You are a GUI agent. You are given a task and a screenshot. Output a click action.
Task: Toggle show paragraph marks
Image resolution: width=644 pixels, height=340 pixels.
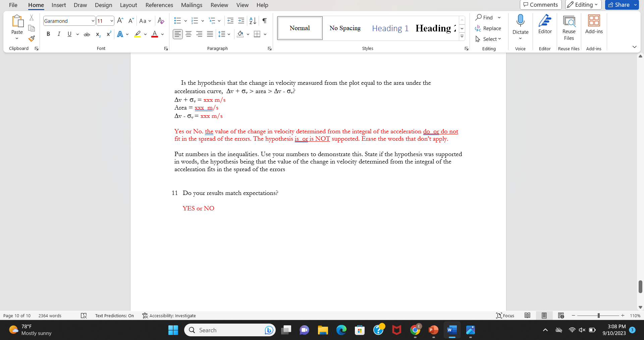tap(265, 21)
